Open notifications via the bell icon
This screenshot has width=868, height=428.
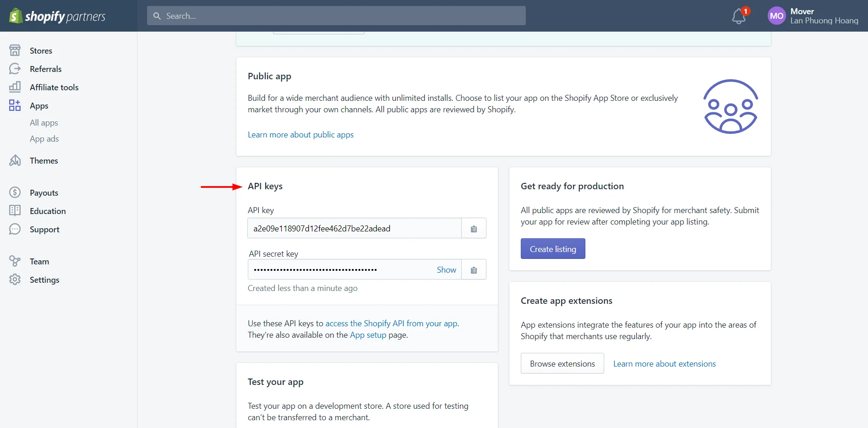pyautogui.click(x=738, y=15)
